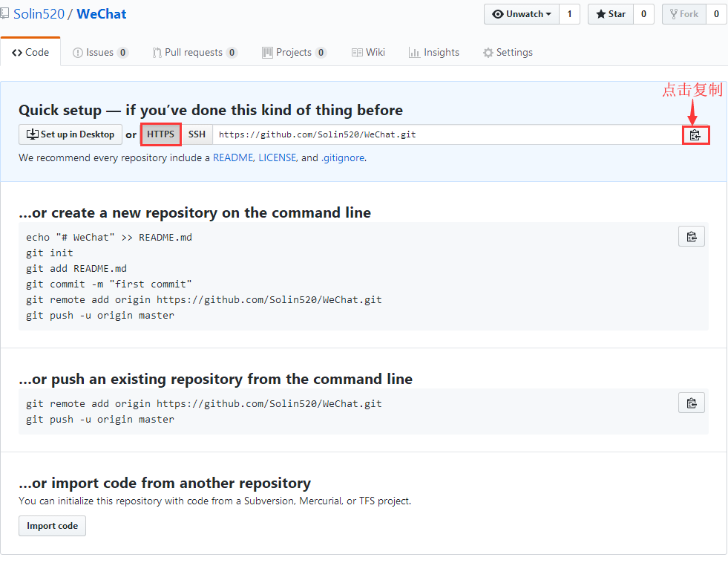Viewport: 728px width, 563px height.
Task: Click the Fork button
Action: (684, 14)
